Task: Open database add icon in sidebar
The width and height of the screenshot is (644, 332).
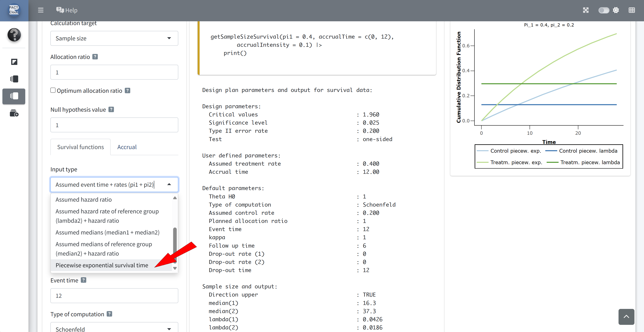Action: click(x=14, y=113)
